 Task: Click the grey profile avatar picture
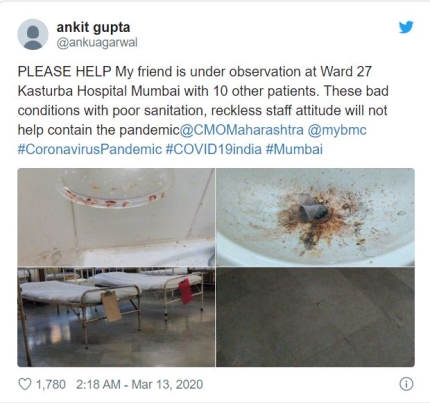33,35
